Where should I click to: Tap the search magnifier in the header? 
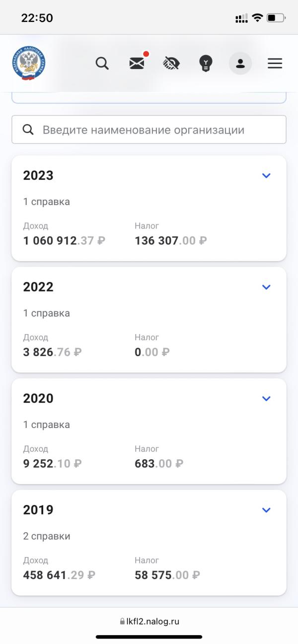[102, 64]
